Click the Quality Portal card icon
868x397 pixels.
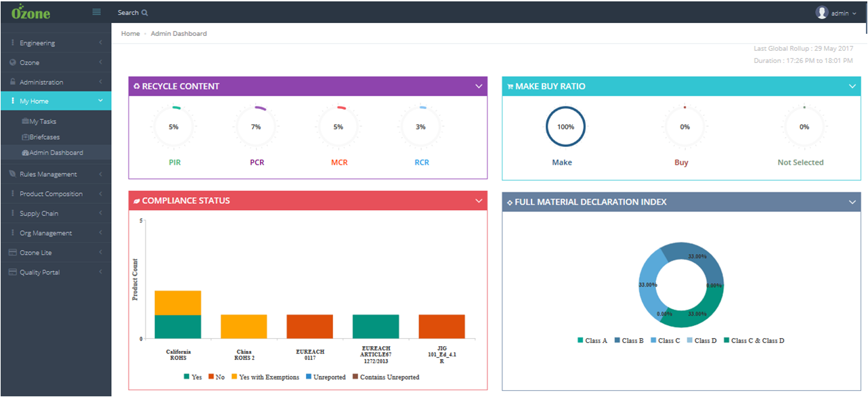click(x=12, y=272)
